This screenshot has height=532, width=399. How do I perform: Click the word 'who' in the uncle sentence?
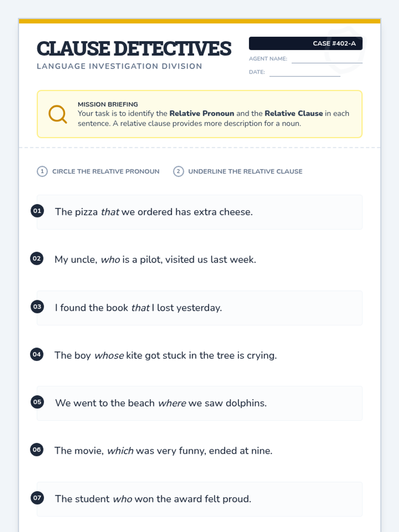(110, 260)
